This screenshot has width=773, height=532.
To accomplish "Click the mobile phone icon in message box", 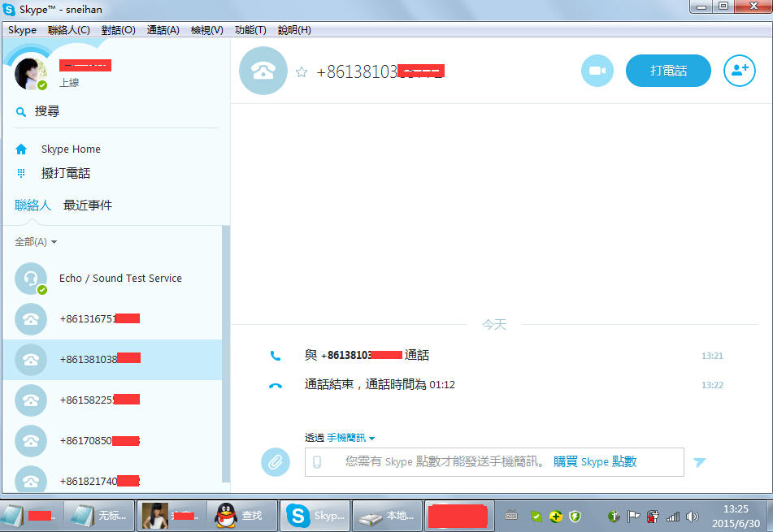I will (x=317, y=462).
